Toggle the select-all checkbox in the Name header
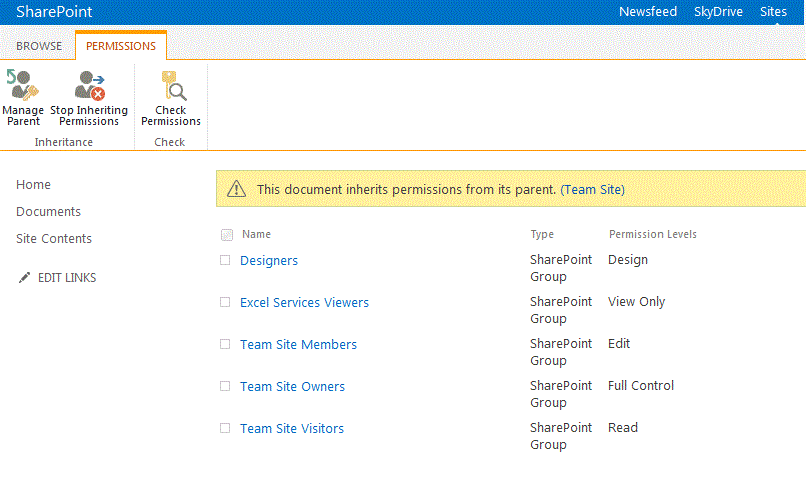This screenshot has height=479, width=806. (x=227, y=235)
